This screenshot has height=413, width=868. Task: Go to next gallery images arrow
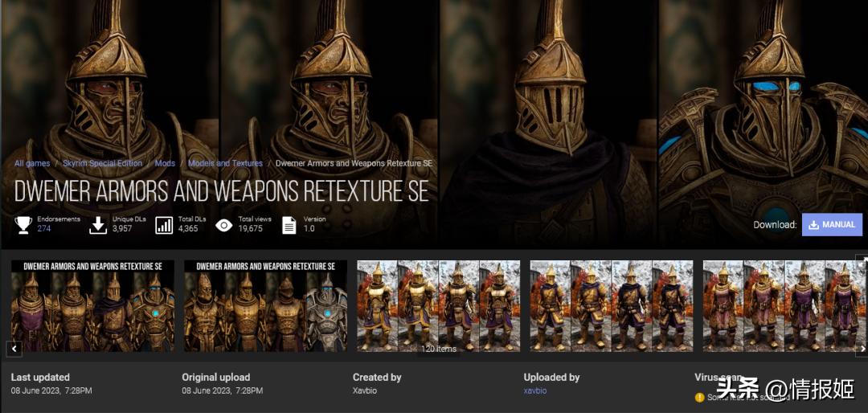862,348
